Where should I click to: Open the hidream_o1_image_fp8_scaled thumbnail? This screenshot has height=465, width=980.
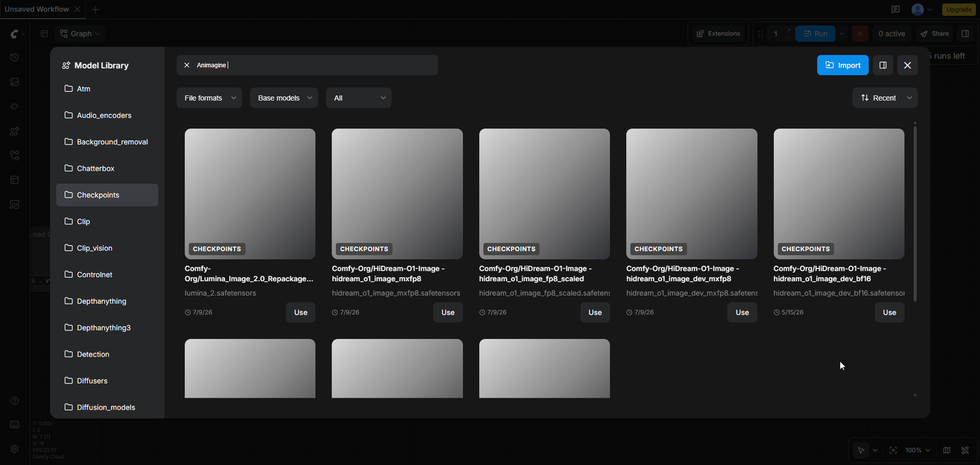point(545,194)
